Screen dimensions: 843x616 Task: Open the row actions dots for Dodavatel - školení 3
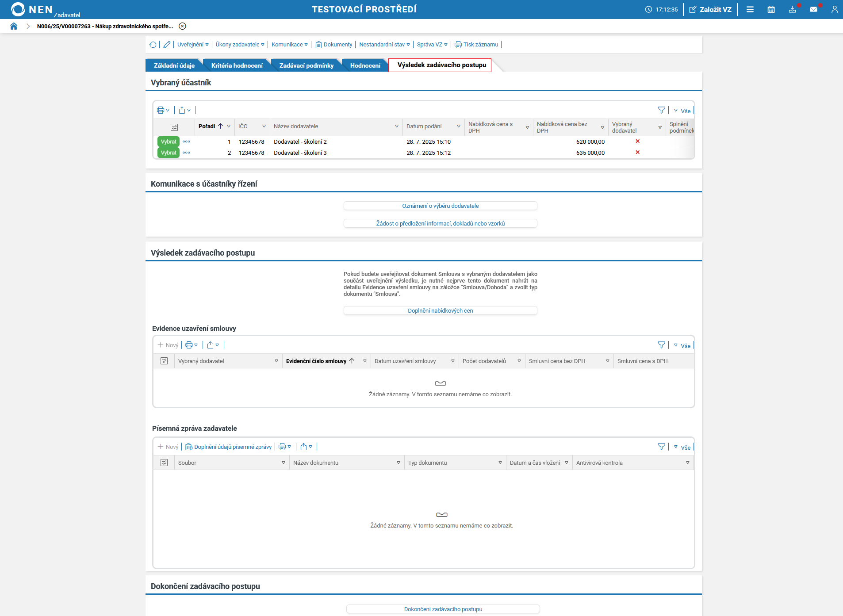tap(187, 153)
